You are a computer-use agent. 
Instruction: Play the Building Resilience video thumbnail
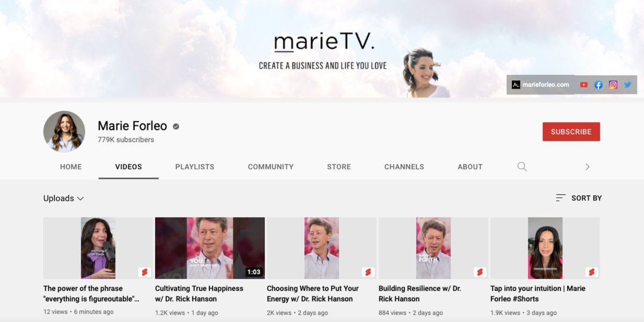(x=433, y=248)
